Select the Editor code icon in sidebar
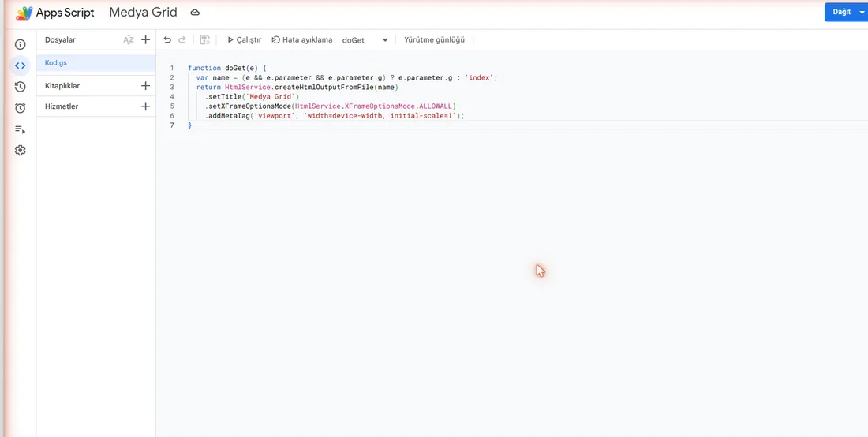This screenshot has height=437, width=868. coord(20,65)
